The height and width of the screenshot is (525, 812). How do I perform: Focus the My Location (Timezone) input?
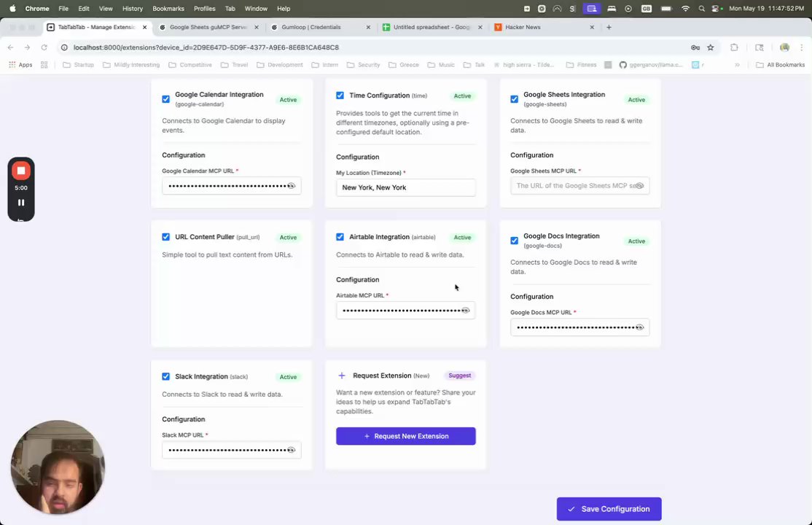405,187
